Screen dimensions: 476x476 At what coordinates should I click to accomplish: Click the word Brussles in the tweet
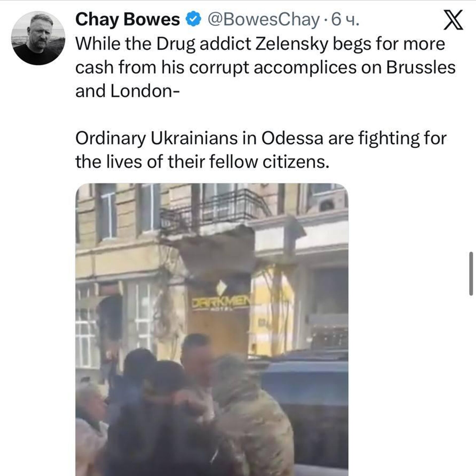click(x=421, y=68)
